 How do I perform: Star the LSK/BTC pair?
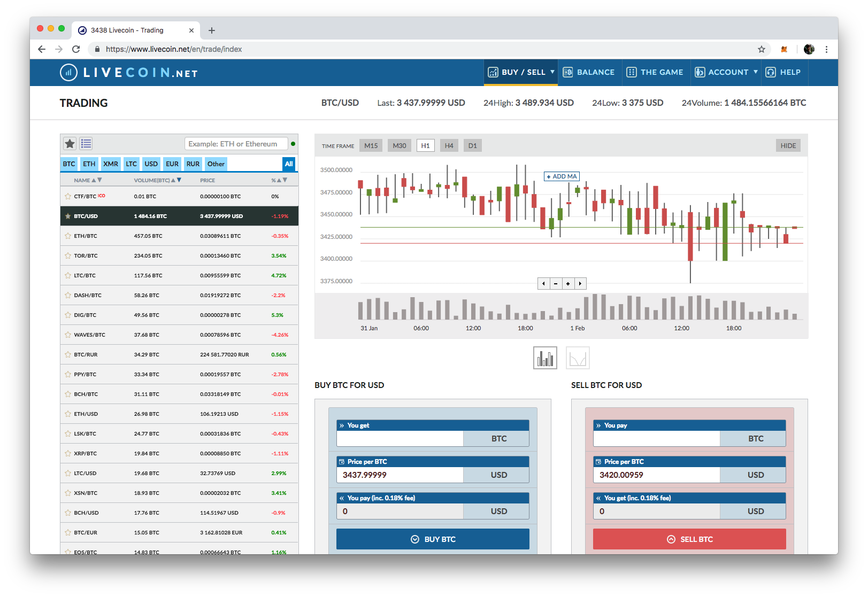68,433
